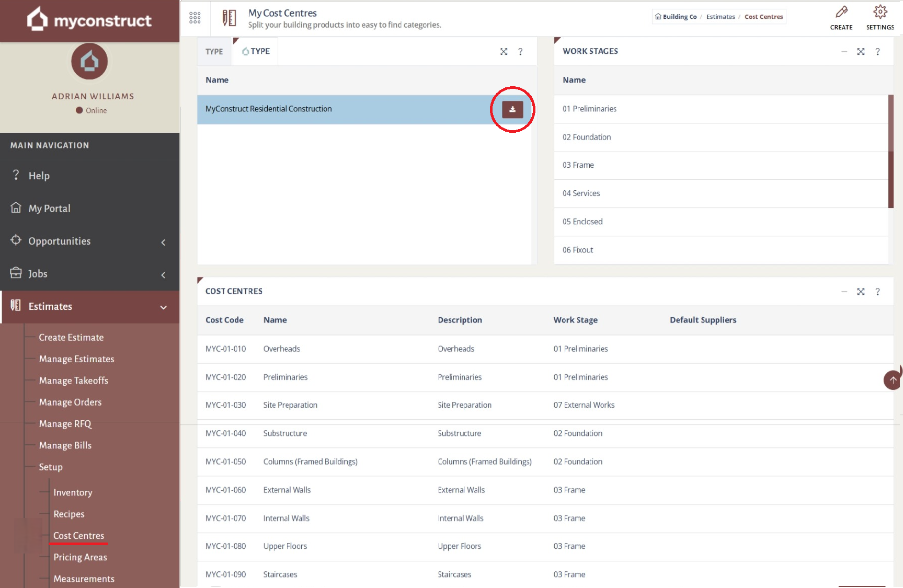Open Pricing Areas in the Setup menu

tap(80, 557)
